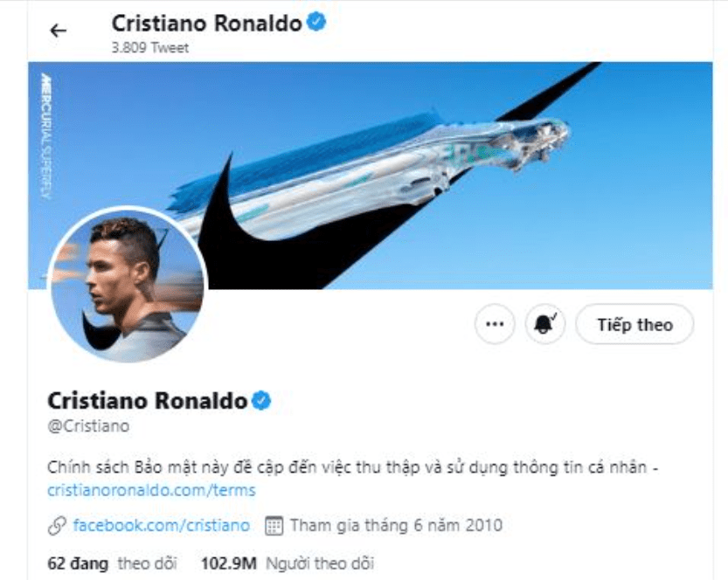Click the verified badge beside the profile name
728x580 pixels.
coord(261,401)
